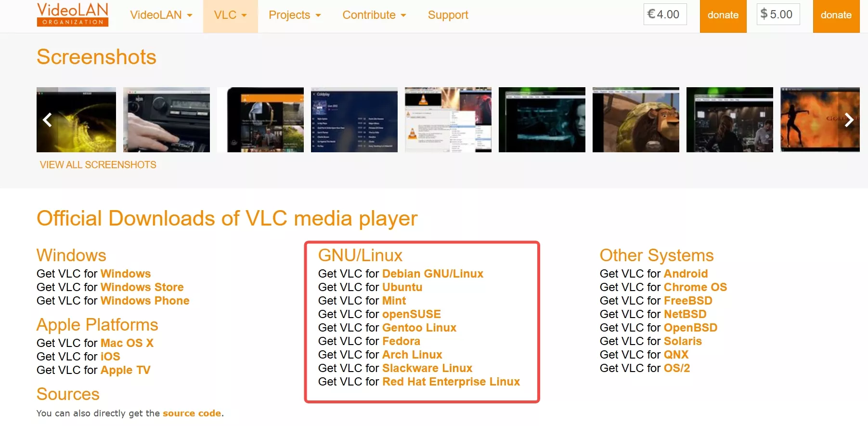
Task: Open the source code link
Action: pyautogui.click(x=192, y=413)
